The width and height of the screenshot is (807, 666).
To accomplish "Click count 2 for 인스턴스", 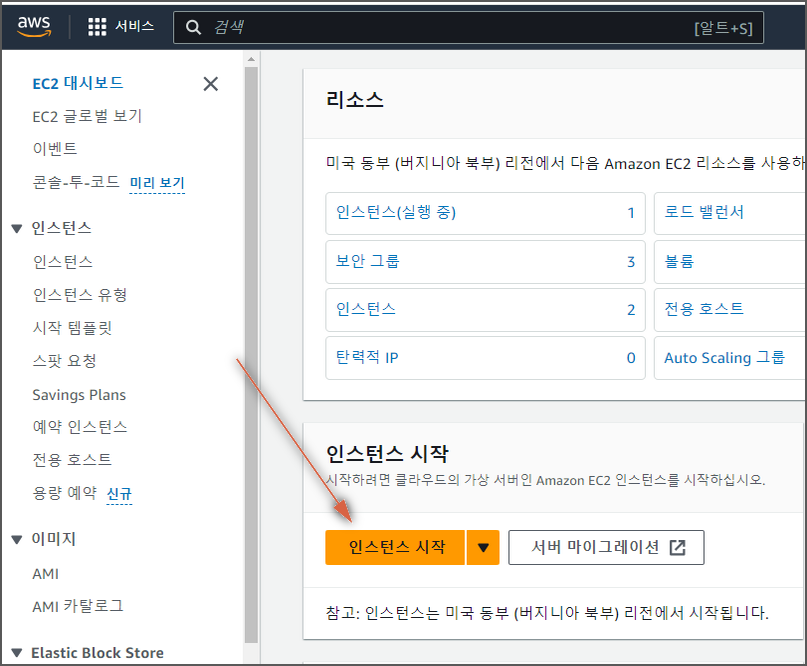I will pyautogui.click(x=631, y=310).
